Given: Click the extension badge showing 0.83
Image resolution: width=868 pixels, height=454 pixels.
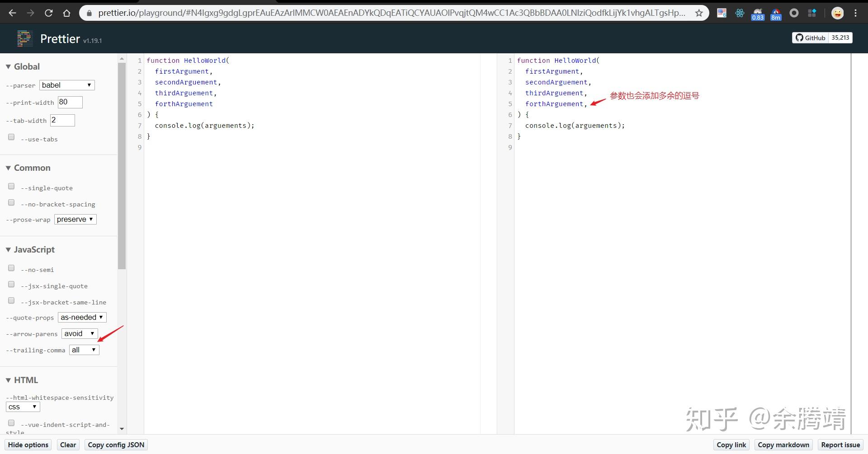Looking at the screenshot, I should point(758,13).
